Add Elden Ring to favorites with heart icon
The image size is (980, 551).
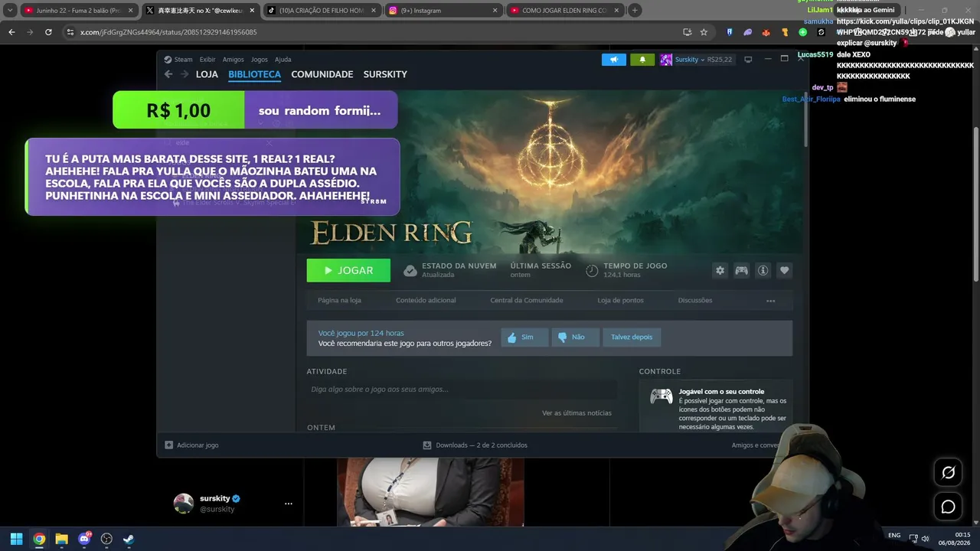[x=784, y=270]
